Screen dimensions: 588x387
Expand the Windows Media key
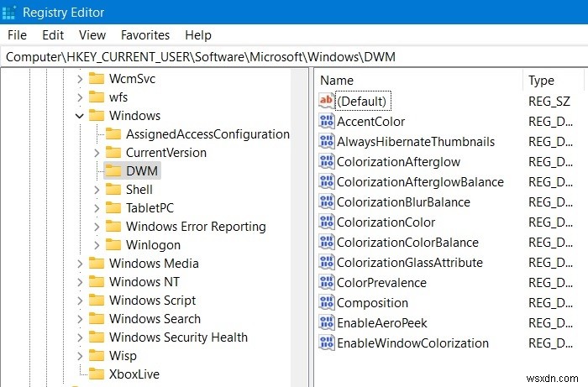[x=80, y=264]
